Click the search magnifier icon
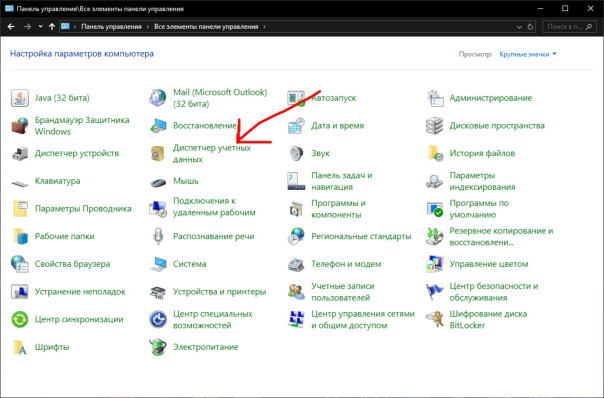Image resolution: width=604 pixels, height=398 pixels. [x=589, y=27]
